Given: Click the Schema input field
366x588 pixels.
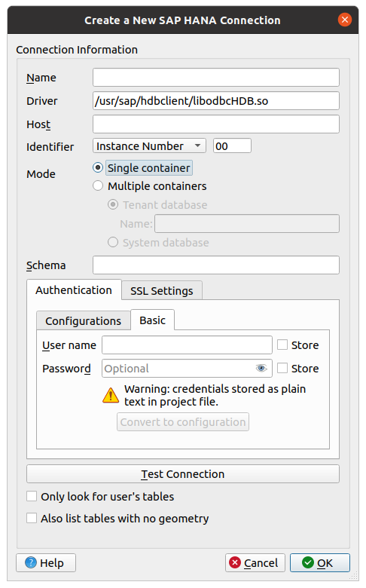Looking at the screenshot, I should click(216, 265).
